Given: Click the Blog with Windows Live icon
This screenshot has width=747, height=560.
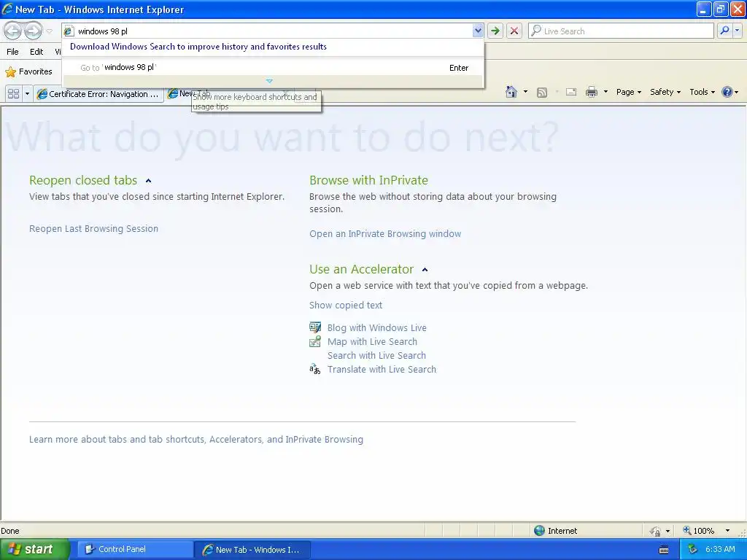Looking at the screenshot, I should tap(315, 327).
